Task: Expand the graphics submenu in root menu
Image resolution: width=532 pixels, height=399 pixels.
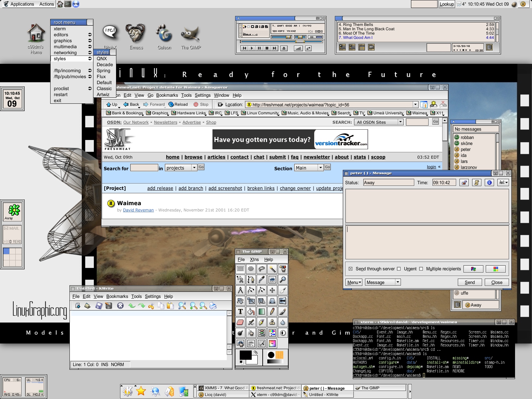Action: (x=71, y=41)
